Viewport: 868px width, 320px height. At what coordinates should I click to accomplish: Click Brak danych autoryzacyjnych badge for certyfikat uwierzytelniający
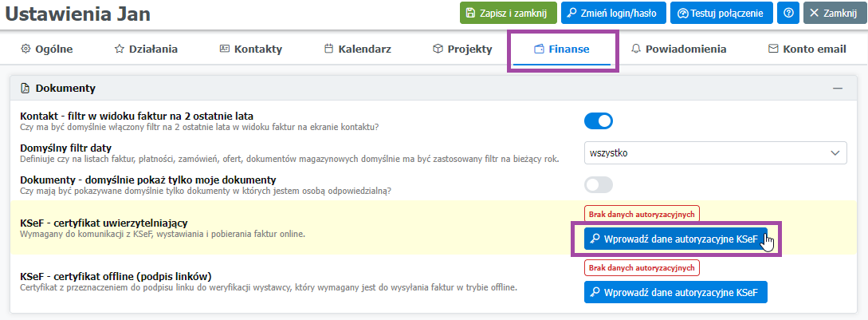(642, 214)
